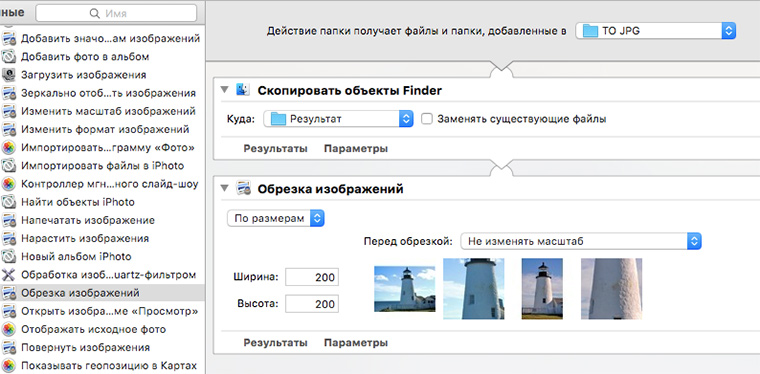760x374 pixels.
Task: Click the Photos icon beside 'Показывать геопозицию в Картах'
Action: (x=9, y=366)
